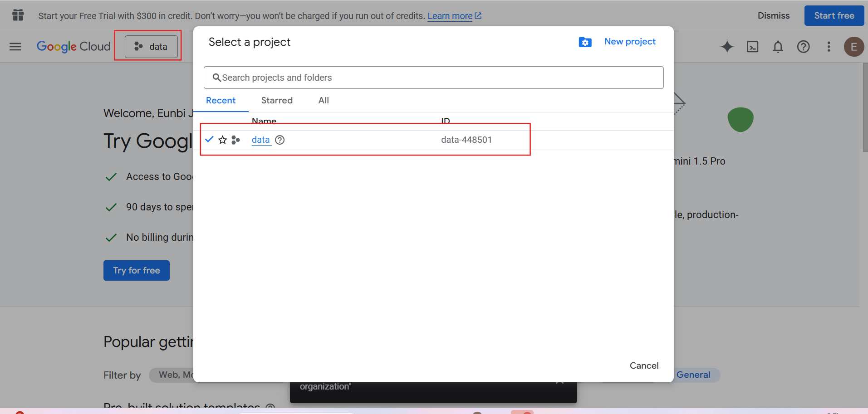Switch to the All tab
868x414 pixels.
tap(324, 100)
